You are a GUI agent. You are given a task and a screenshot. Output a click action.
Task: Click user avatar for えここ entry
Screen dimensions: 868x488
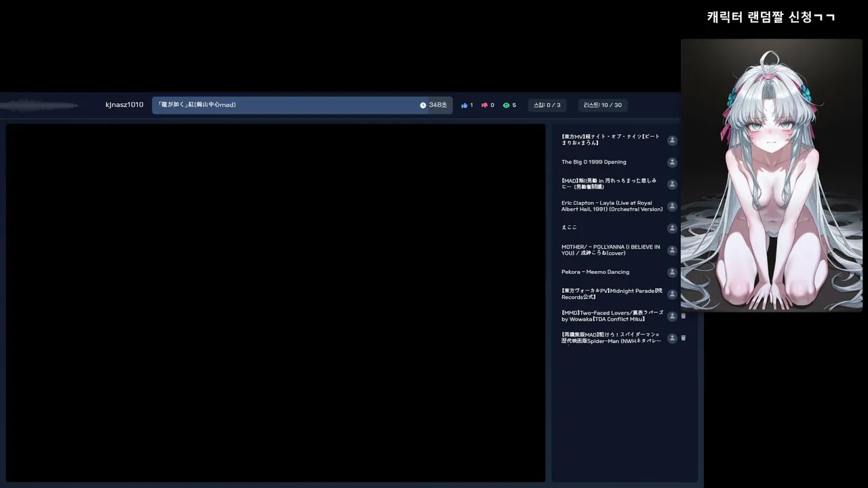tap(672, 228)
